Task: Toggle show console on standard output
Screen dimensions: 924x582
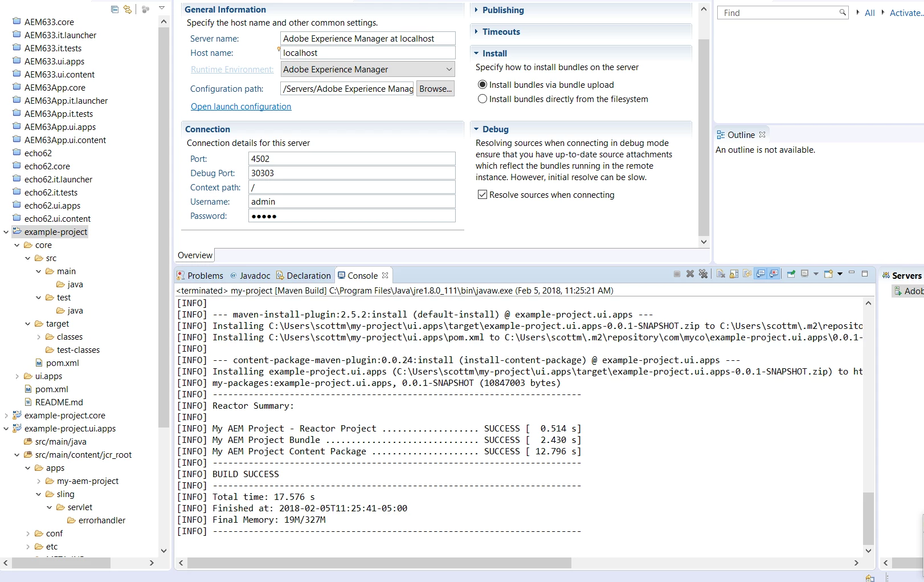Action: pyautogui.click(x=761, y=274)
